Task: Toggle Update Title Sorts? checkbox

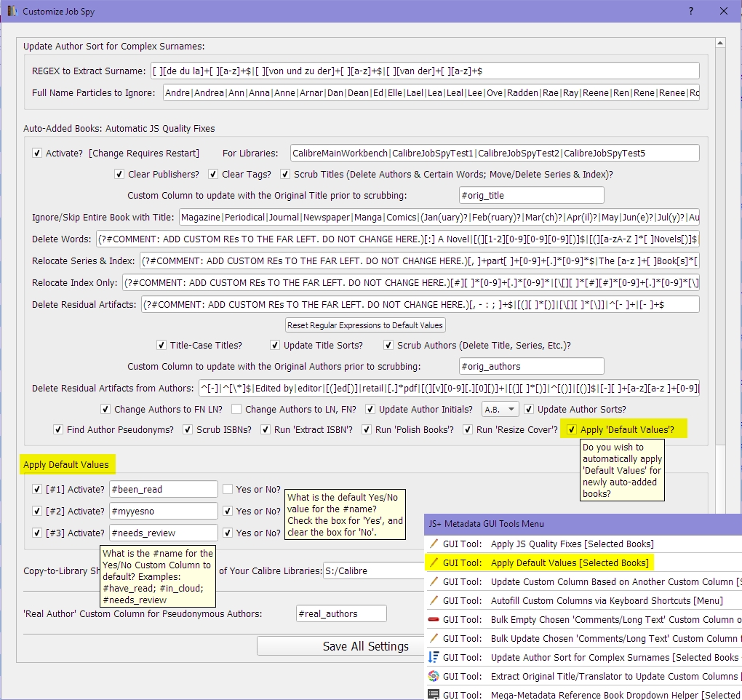Action: 275,345
